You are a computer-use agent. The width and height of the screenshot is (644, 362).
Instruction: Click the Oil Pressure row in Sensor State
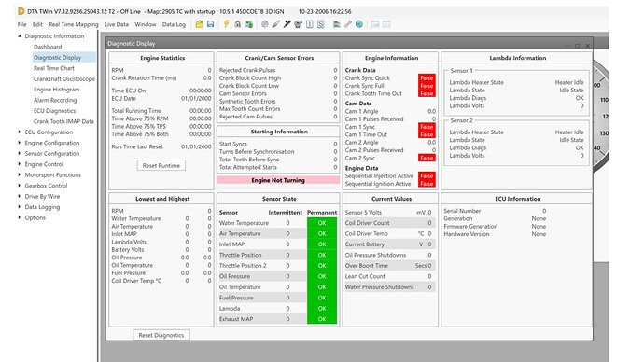277,276
